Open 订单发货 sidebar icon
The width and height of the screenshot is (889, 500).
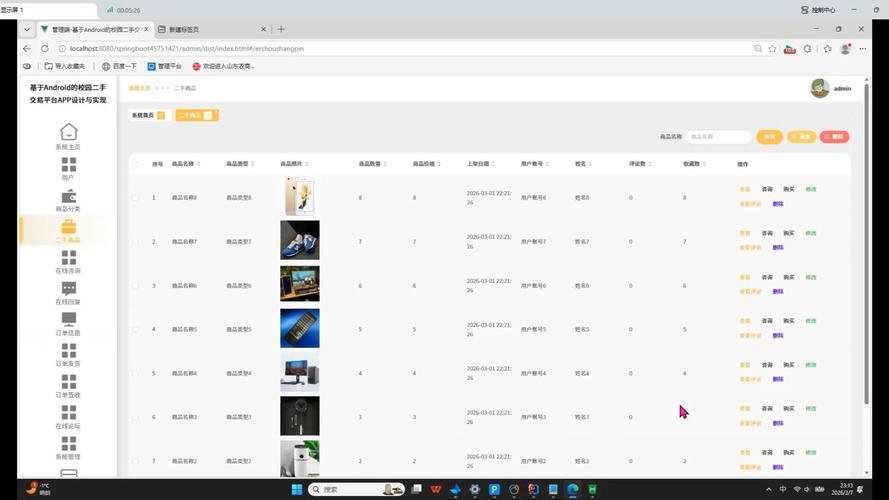[x=69, y=350]
